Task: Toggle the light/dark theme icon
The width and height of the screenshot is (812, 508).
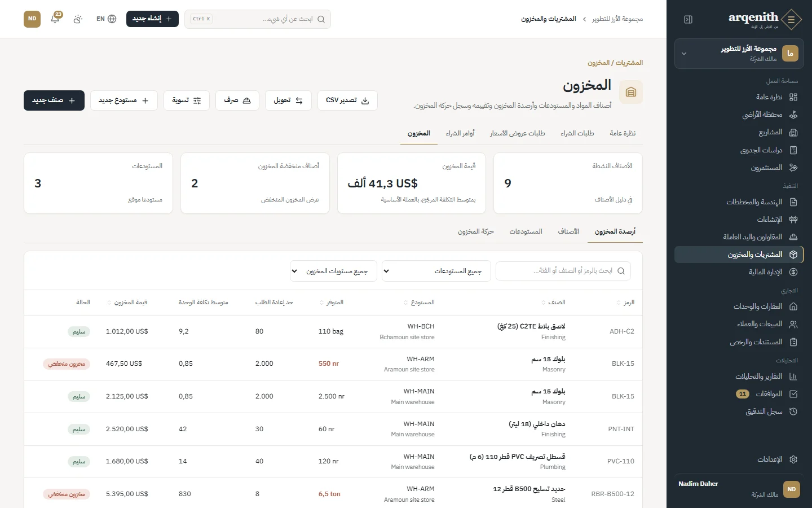Action: tap(78, 19)
